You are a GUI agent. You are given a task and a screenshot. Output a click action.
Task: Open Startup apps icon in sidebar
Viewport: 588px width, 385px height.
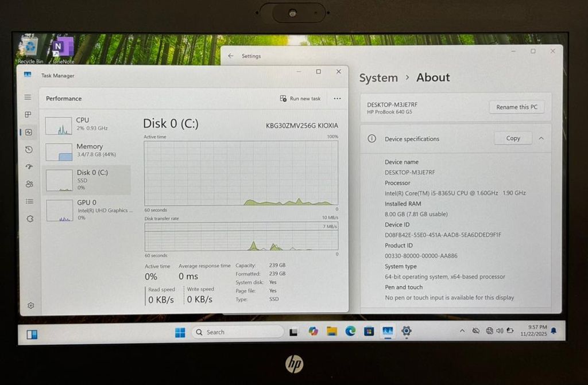(29, 167)
